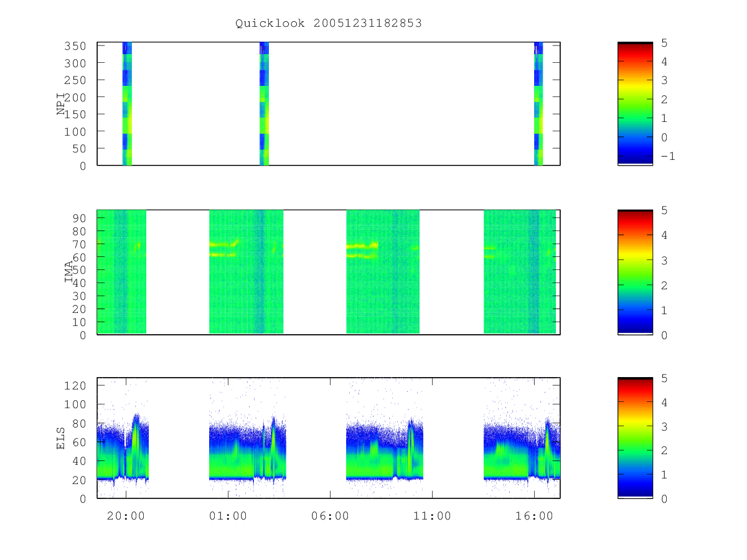
Task: Click the plot title Quicklook 20051231182853
Action: point(329,24)
